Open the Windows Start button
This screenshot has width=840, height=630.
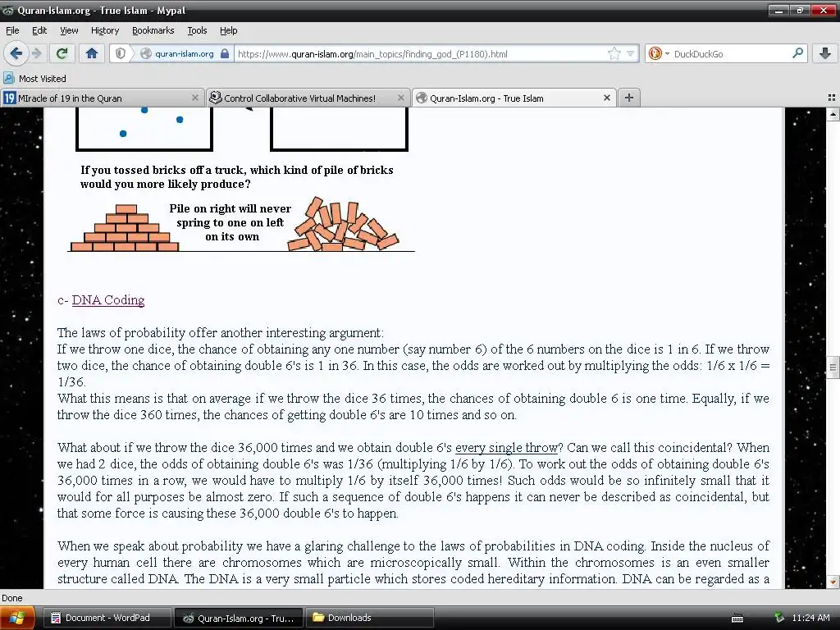(17, 618)
